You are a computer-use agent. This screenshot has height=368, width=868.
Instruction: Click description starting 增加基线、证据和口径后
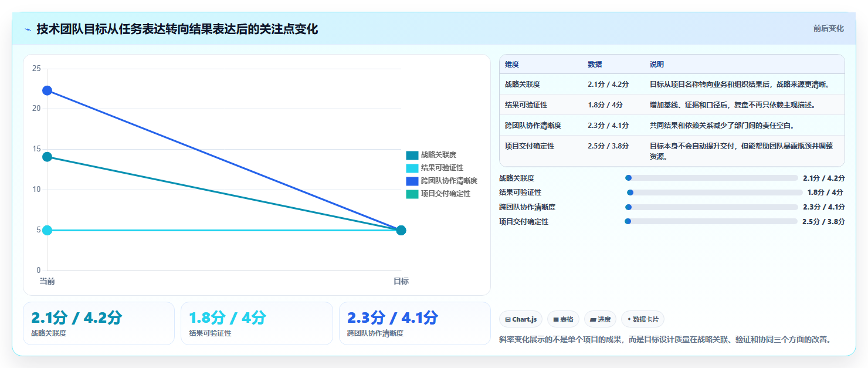pos(733,105)
